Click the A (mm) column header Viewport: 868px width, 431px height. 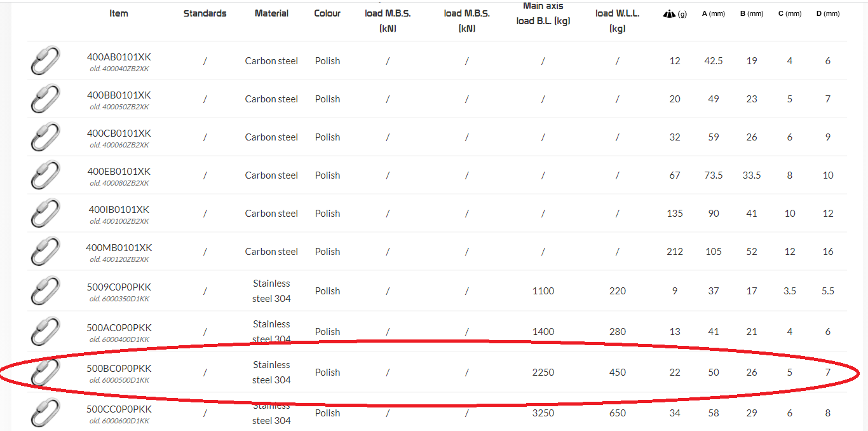click(x=713, y=13)
